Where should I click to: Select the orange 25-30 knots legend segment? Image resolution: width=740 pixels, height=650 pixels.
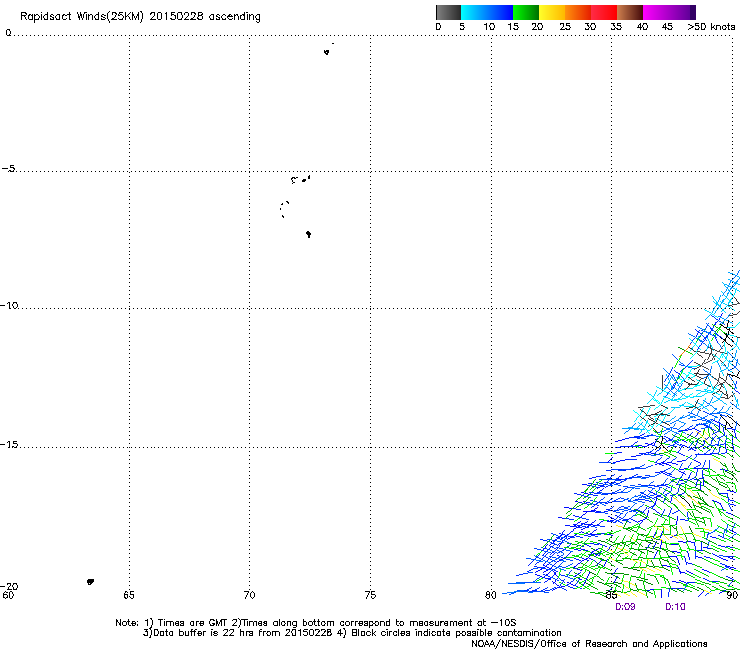pos(578,12)
